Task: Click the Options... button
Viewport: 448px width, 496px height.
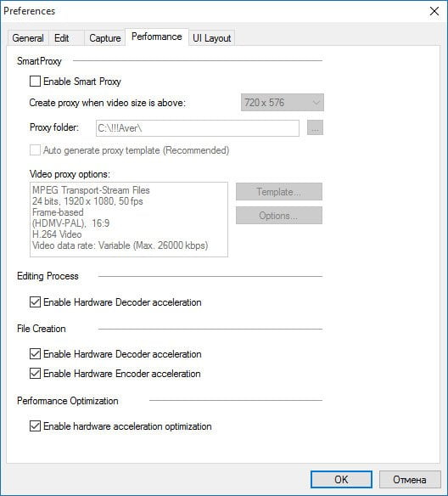Action: point(279,216)
